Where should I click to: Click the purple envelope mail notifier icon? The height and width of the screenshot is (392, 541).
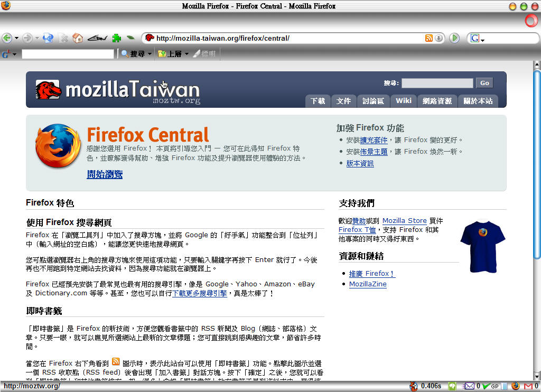pyautogui.click(x=468, y=386)
